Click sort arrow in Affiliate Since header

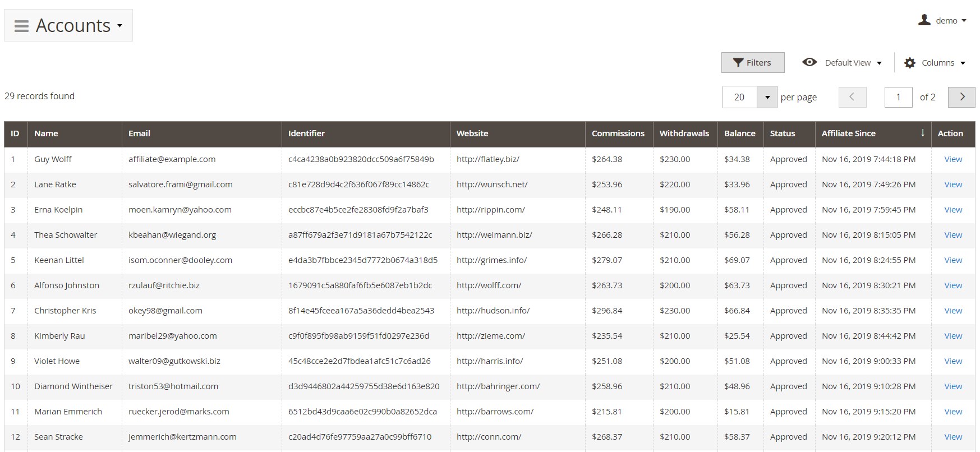point(922,133)
